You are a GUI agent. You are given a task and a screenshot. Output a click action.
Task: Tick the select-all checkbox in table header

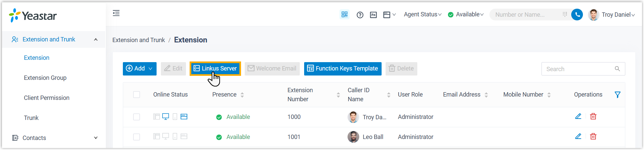(137, 95)
